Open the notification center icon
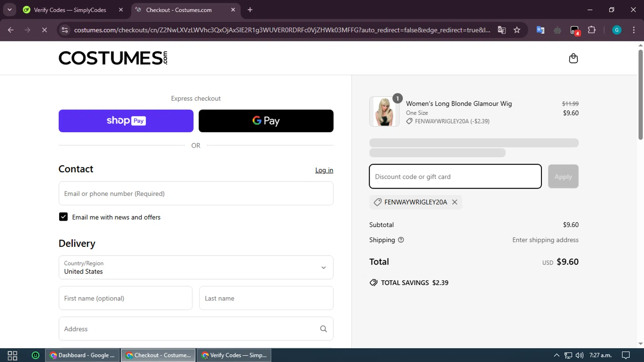The image size is (644, 362). tap(626, 356)
